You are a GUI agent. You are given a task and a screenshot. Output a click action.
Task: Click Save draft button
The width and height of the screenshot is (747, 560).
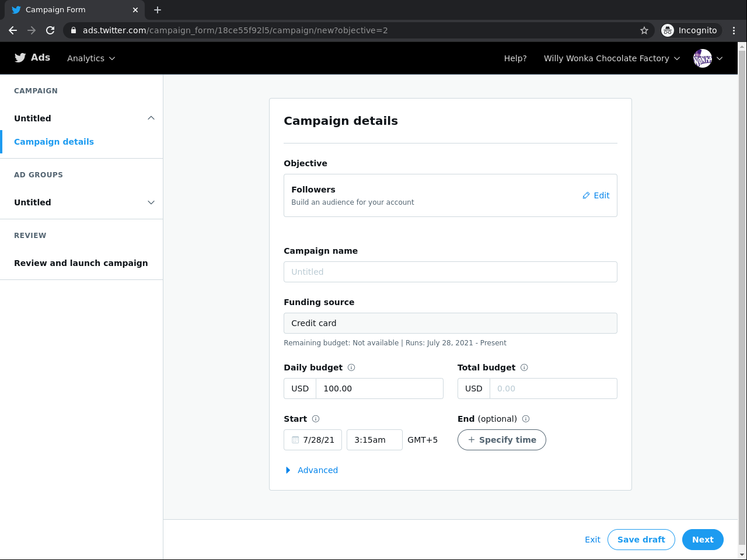tap(641, 540)
